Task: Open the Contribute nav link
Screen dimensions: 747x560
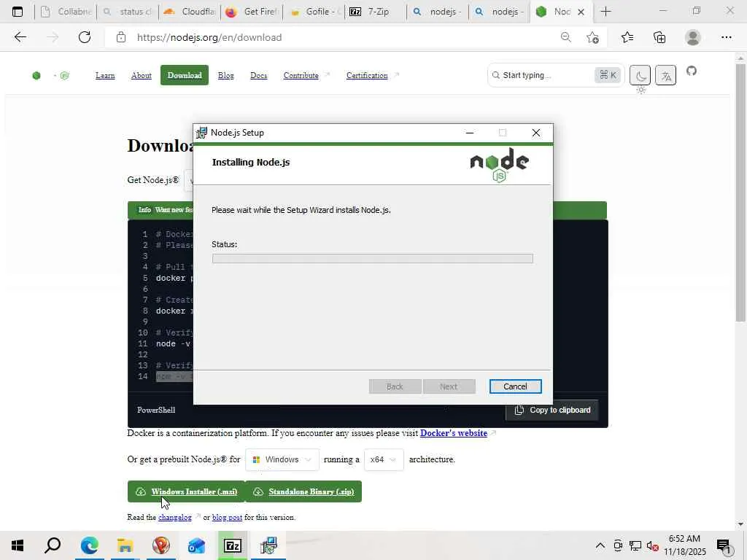Action: [x=301, y=75]
